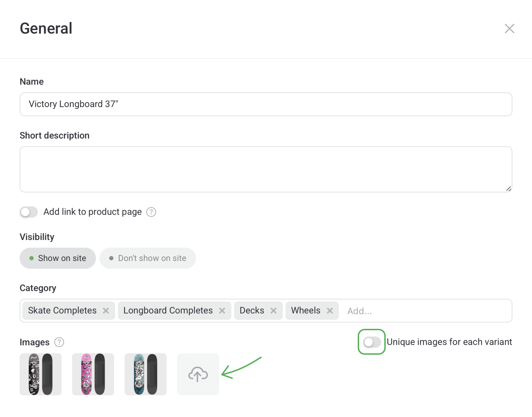Click the upload image cloud icon

pyautogui.click(x=198, y=374)
